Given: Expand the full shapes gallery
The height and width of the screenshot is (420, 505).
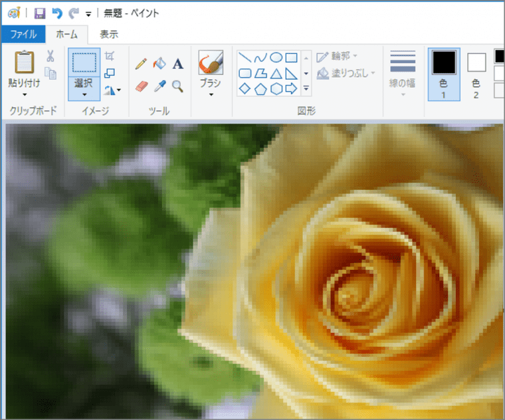Looking at the screenshot, I should (306, 88).
